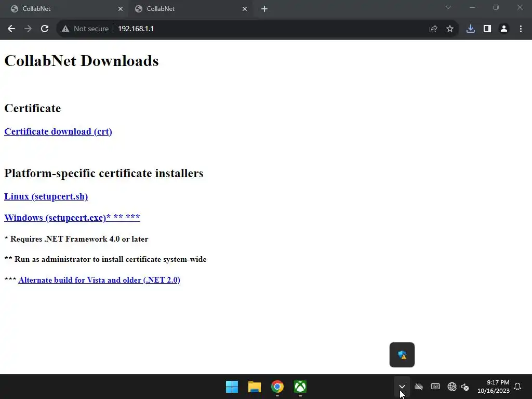Toggle the browser side panel
Image resolution: width=532 pixels, height=399 pixels.
(487, 29)
